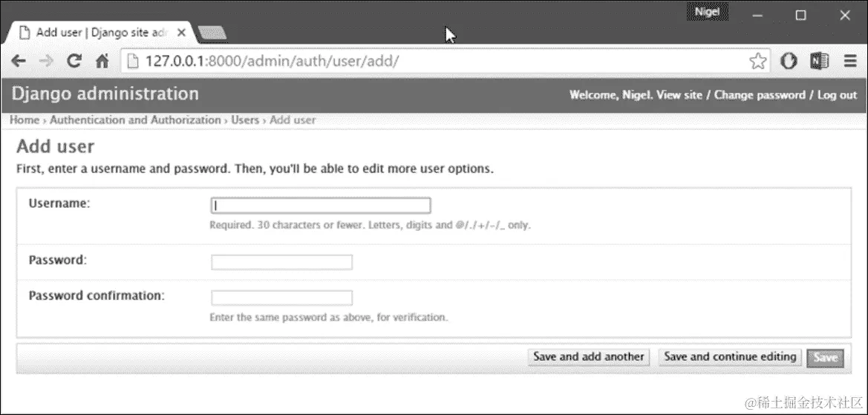Viewport: 868px width, 415px height.
Task: Click the Django administration header title
Action: [105, 94]
